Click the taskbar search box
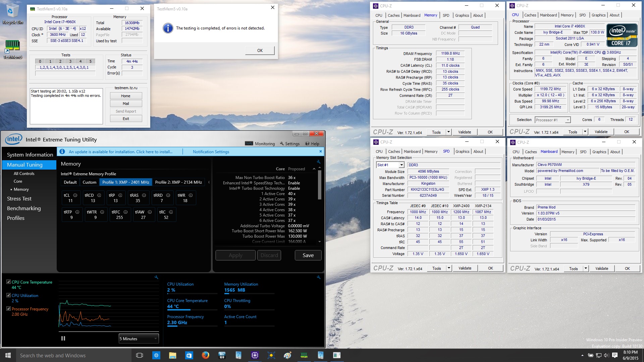This screenshot has height=362, width=644. (74, 355)
